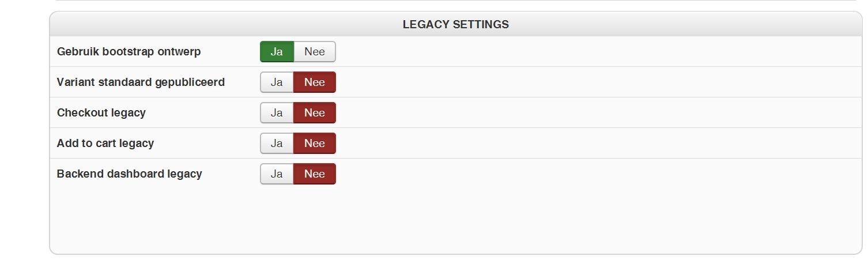This screenshot has width=868, height=271.
Task: Click the Checkout legacy label
Action: coord(101,112)
